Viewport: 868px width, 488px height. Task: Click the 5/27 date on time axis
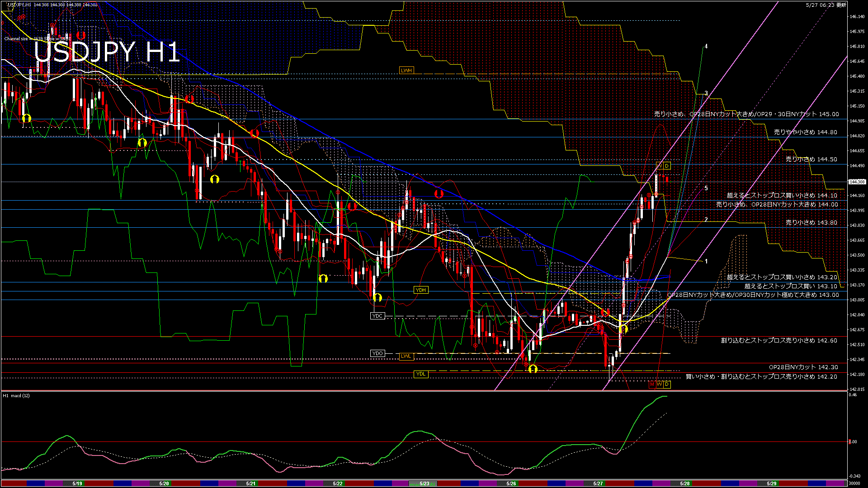(598, 483)
